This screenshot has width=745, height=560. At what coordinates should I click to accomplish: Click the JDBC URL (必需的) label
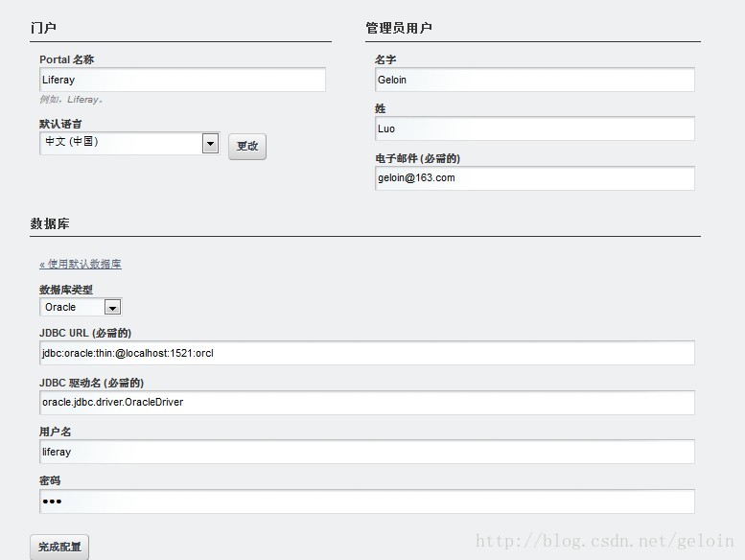tap(85, 333)
